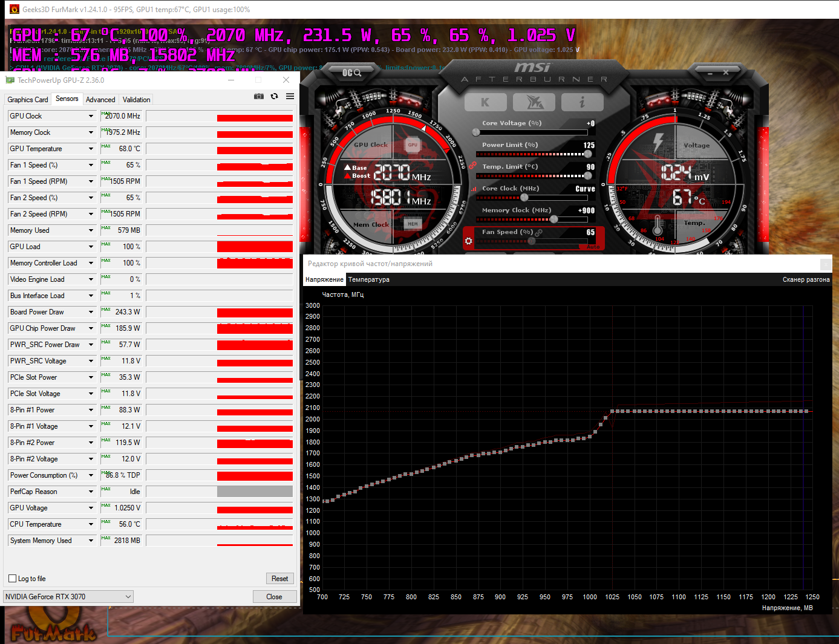Viewport: 839px width, 644px height.
Task: Close the curve editor window
Action: 826,264
